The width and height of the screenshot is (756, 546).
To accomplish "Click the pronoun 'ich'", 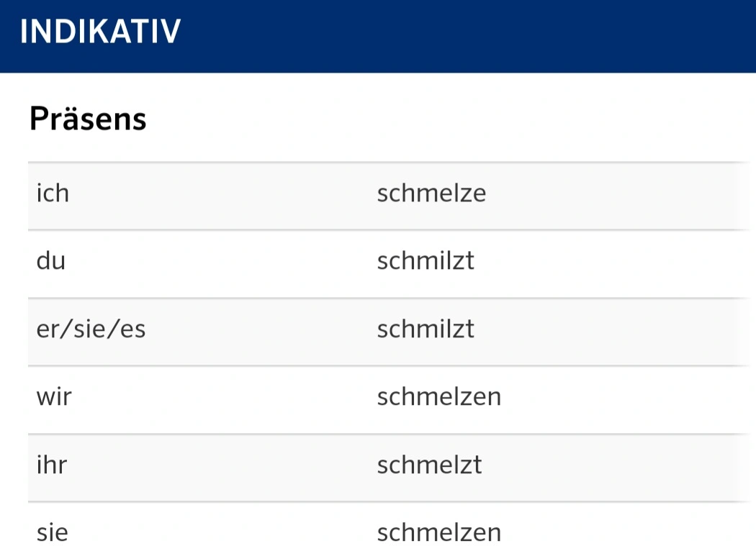I will (53, 194).
